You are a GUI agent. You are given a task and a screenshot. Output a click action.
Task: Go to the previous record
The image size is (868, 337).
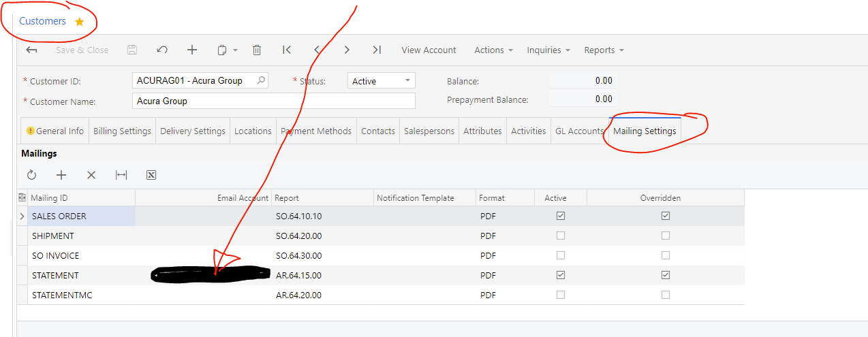(x=317, y=50)
